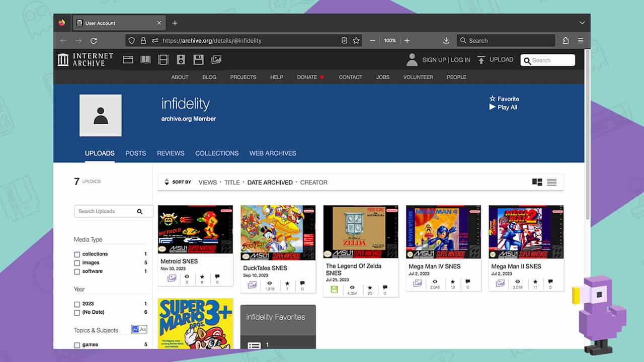This screenshot has height=362, width=644.
Task: Focus the Internet Archive top search box
Action: coord(548,60)
